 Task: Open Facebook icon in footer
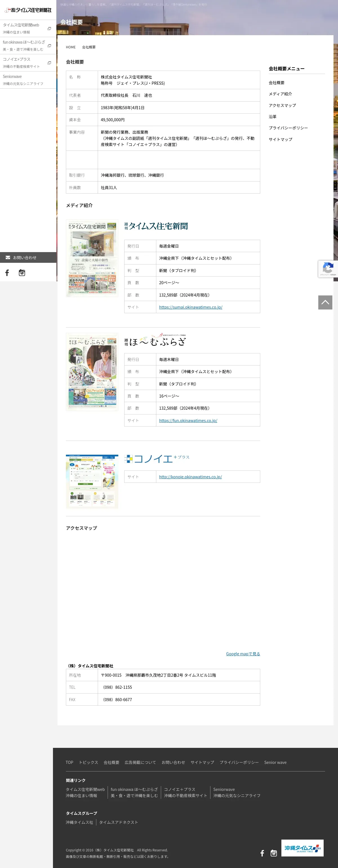pyautogui.click(x=262, y=853)
